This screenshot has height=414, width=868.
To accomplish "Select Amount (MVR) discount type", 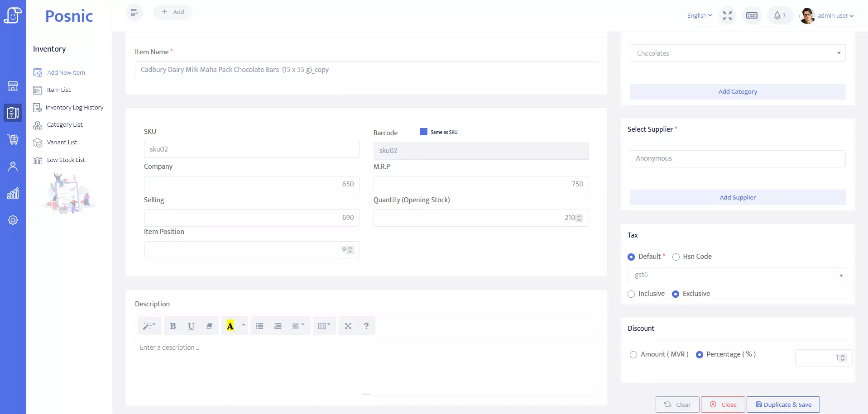I will pos(633,355).
